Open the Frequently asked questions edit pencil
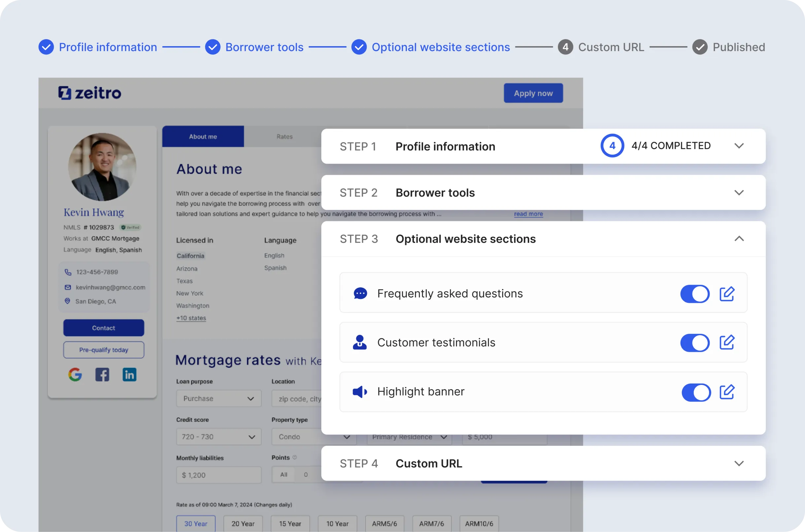 point(726,294)
